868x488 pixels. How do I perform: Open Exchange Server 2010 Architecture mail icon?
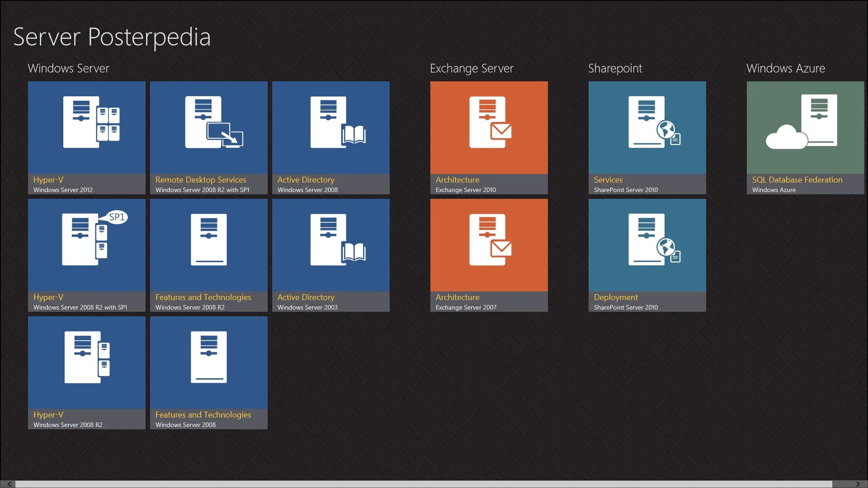(491, 122)
